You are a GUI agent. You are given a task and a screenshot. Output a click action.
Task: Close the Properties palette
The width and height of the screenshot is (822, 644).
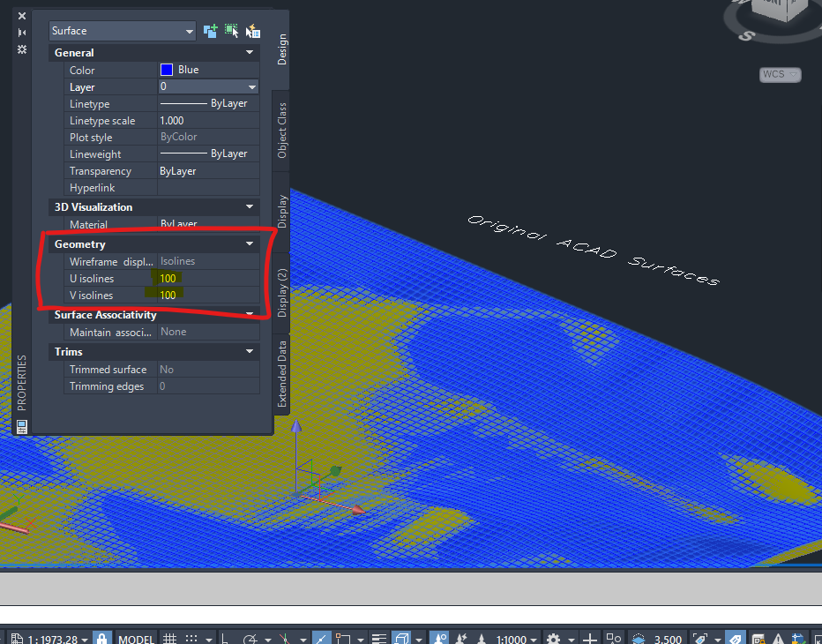[x=21, y=16]
